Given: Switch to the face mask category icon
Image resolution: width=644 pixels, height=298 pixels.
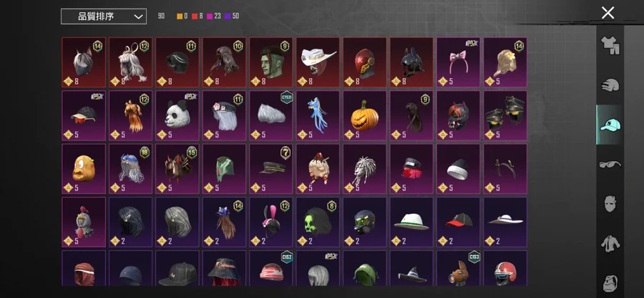Looking at the screenshot, I should [x=610, y=204].
